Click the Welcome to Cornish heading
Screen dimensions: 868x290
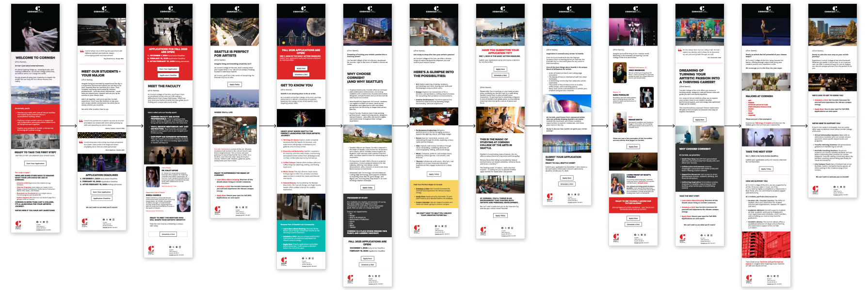pos(35,58)
